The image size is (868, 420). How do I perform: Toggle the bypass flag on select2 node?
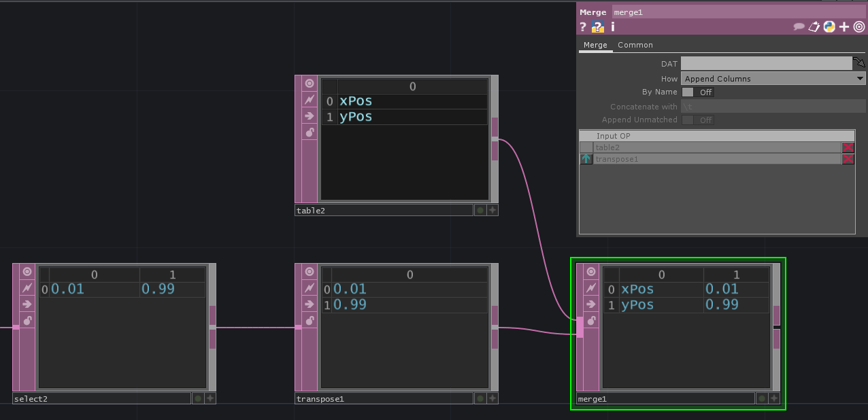click(27, 288)
